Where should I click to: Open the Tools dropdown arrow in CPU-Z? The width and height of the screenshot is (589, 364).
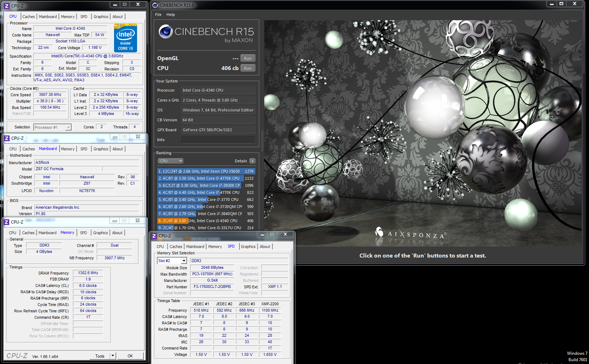[x=113, y=356]
